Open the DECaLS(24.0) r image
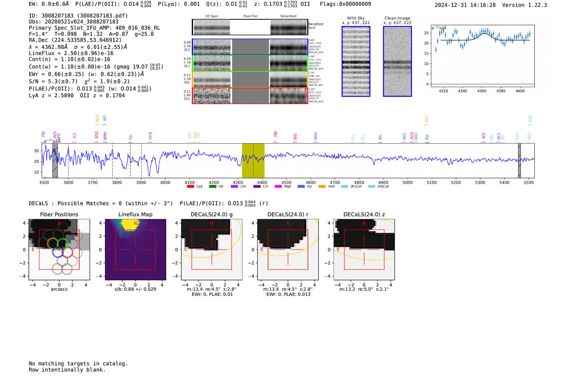576x392 pixels. pyautogui.click(x=288, y=250)
